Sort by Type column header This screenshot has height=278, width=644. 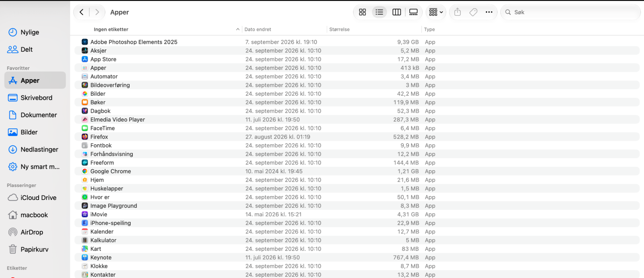(x=429, y=29)
